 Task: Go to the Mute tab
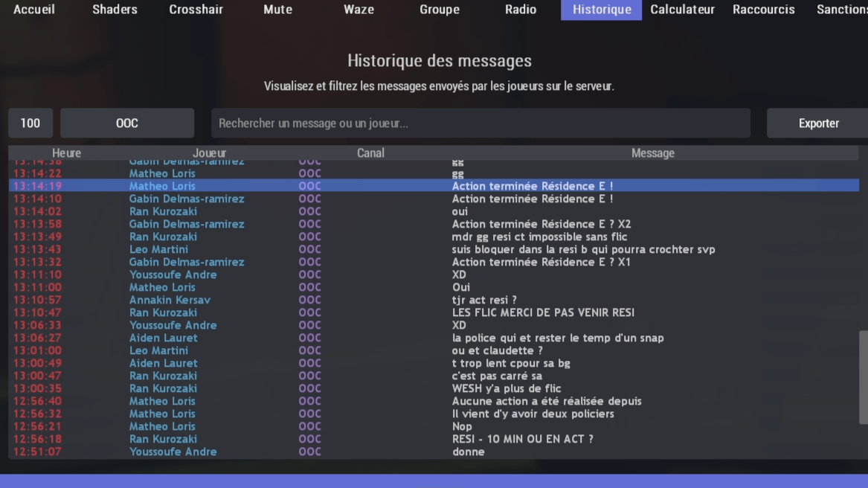tap(277, 10)
